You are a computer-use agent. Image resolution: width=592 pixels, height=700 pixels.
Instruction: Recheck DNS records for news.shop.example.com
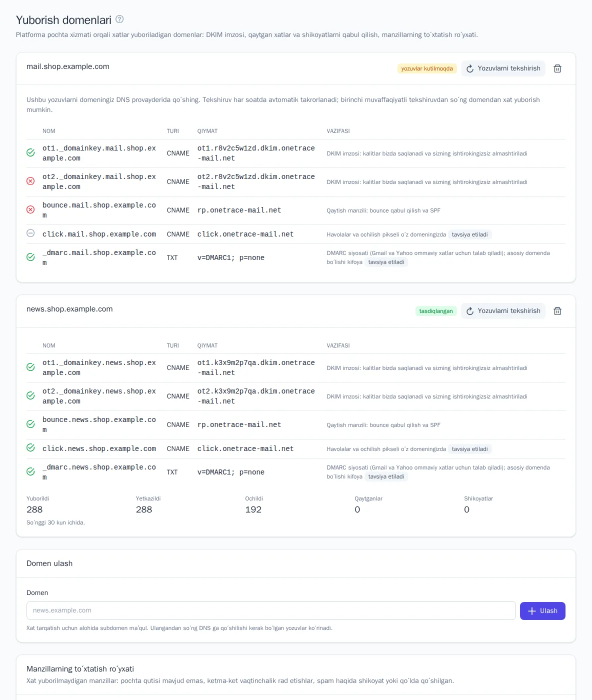click(x=503, y=311)
